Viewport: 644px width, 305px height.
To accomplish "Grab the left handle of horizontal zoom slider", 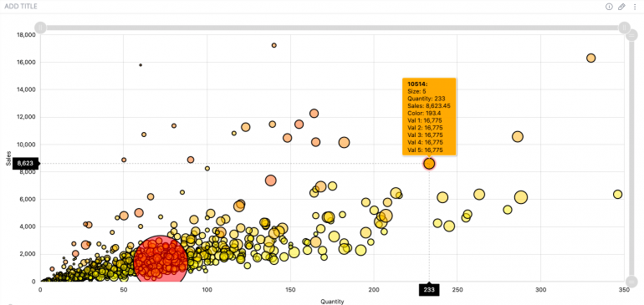I will point(40,28).
